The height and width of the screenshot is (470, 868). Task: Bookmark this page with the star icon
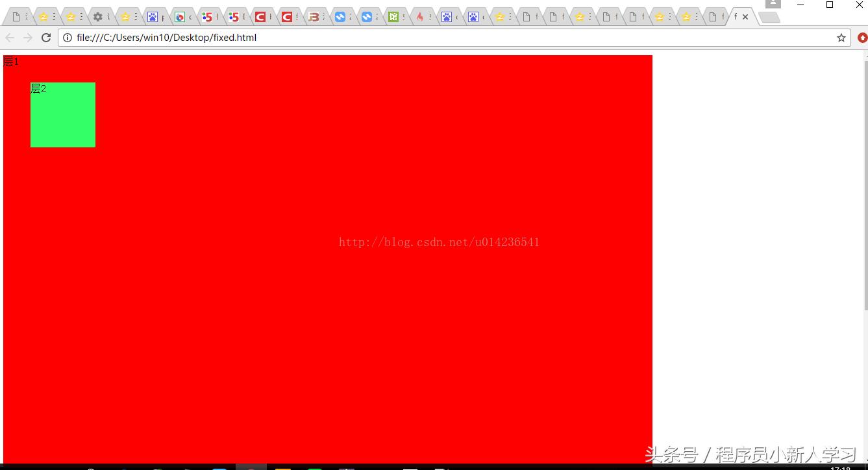coord(841,38)
